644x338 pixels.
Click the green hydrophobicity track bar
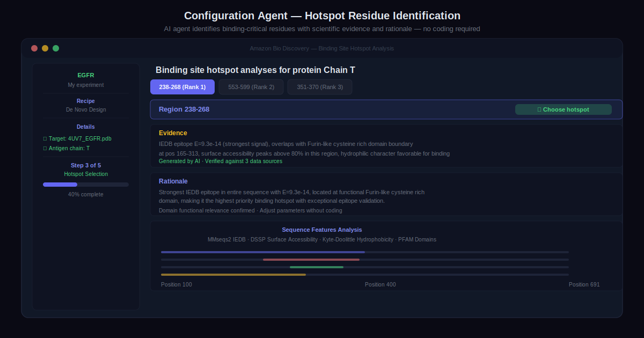317,267
